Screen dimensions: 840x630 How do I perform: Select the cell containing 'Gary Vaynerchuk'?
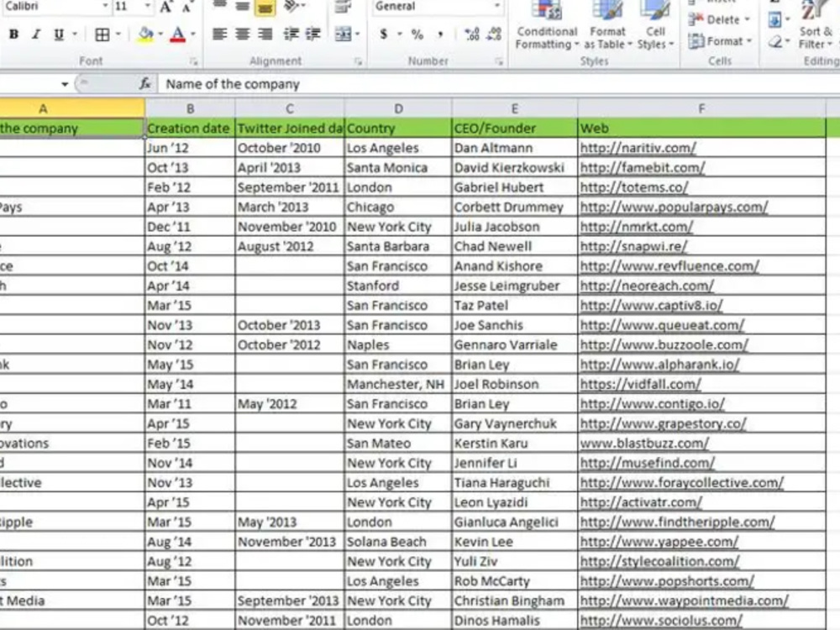(x=515, y=423)
